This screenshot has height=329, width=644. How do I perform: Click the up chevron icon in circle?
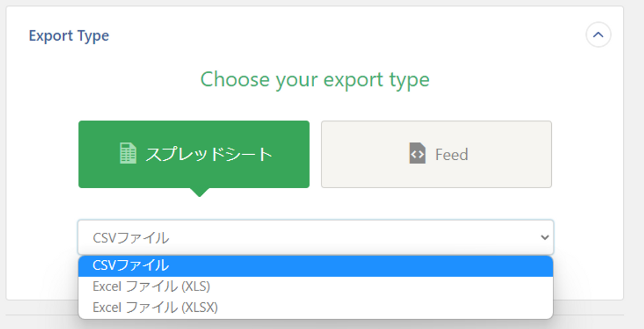coord(598,35)
